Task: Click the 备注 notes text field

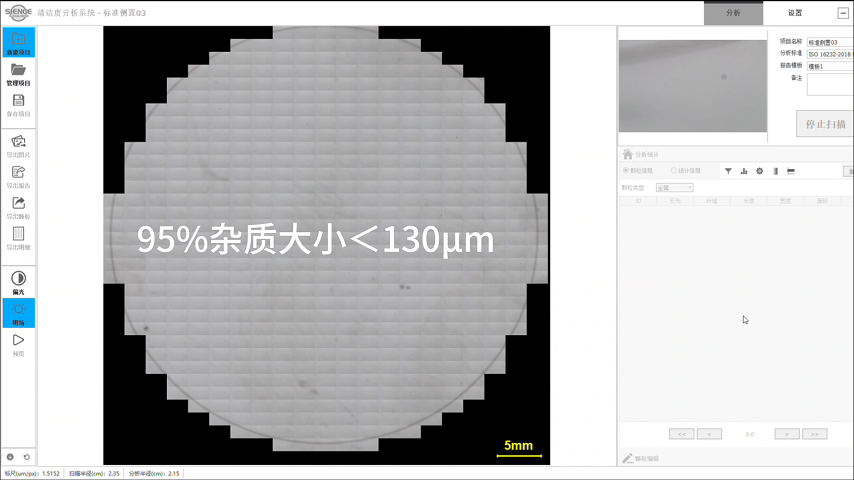Action: click(829, 84)
